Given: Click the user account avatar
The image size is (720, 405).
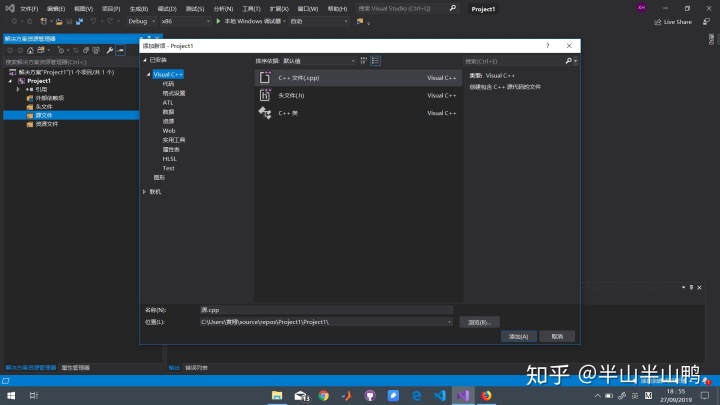Looking at the screenshot, I should tap(641, 7).
